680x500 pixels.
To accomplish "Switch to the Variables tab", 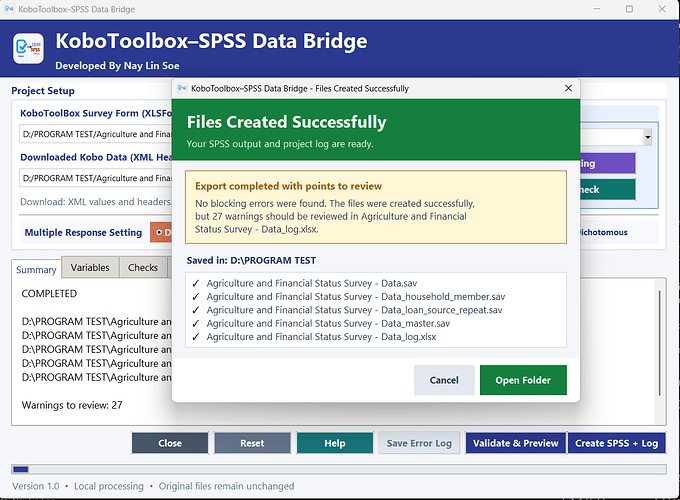I will click(90, 268).
